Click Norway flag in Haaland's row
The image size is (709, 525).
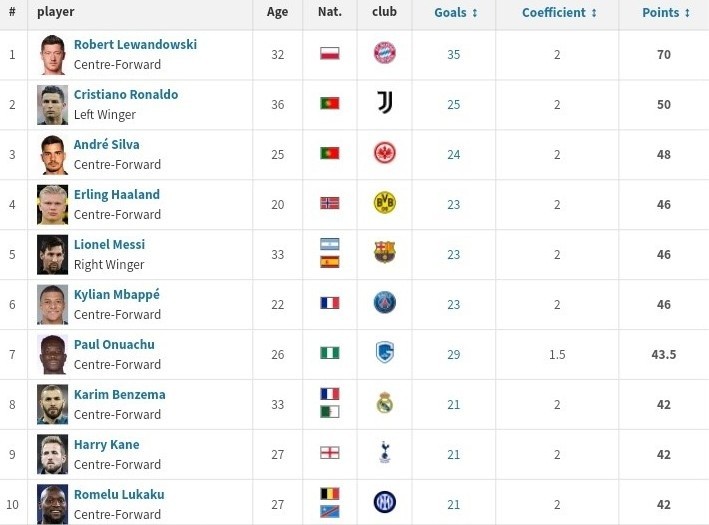(x=330, y=203)
